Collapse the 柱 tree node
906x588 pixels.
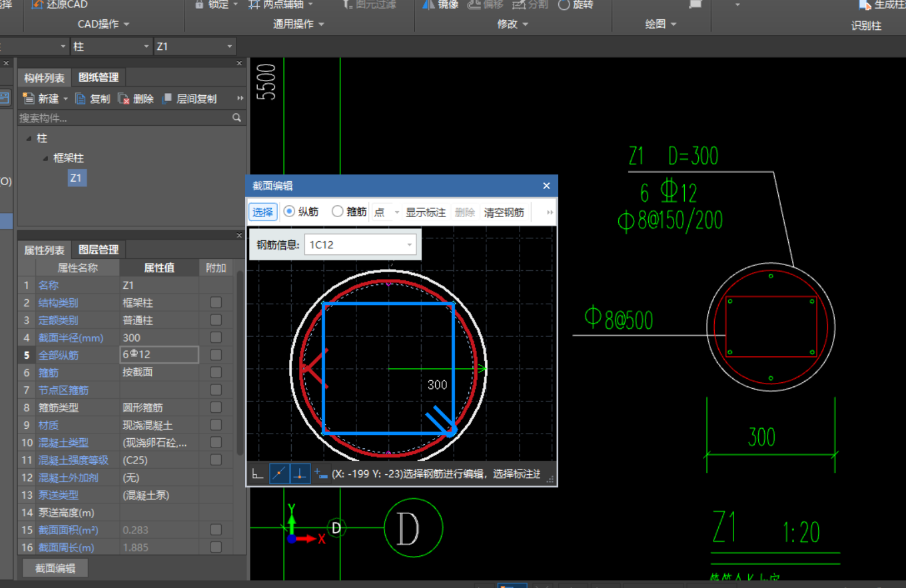[29, 139]
